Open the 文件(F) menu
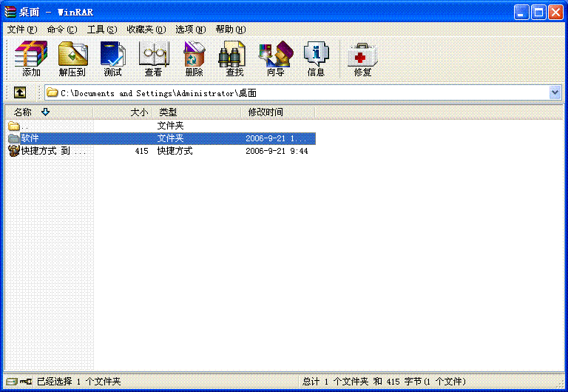The image size is (568, 392). click(x=22, y=30)
